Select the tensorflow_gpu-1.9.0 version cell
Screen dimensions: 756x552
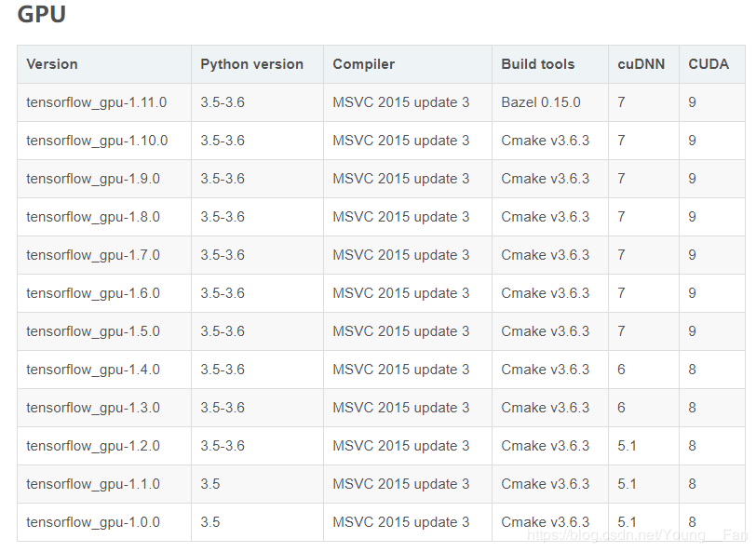click(93, 179)
